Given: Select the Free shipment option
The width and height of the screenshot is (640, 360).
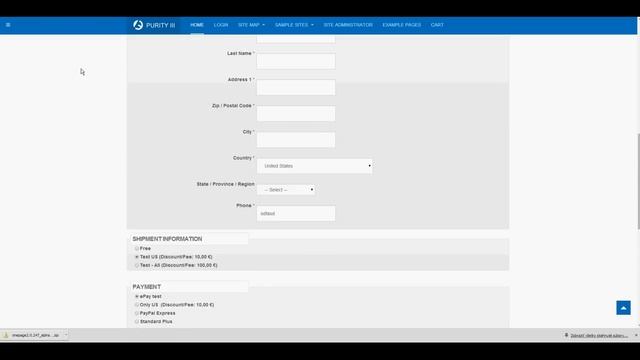Looking at the screenshot, I should [x=137, y=248].
